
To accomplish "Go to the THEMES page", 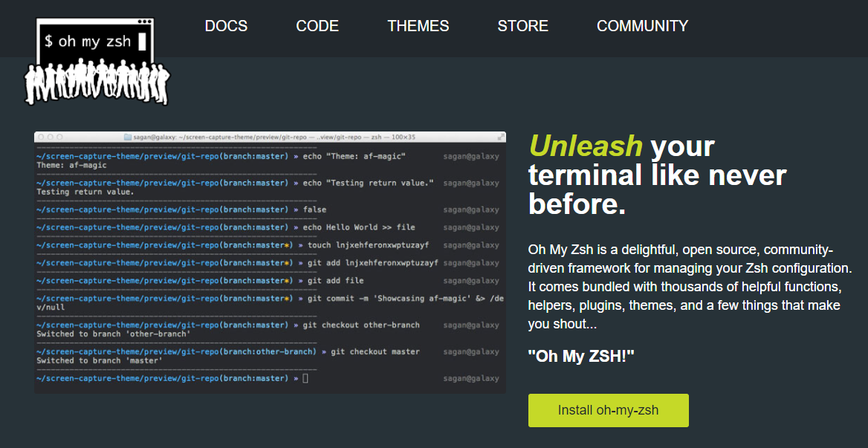I will coord(418,26).
